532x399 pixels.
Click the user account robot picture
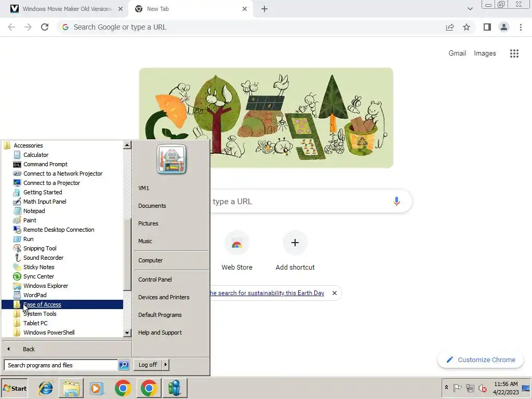171,159
